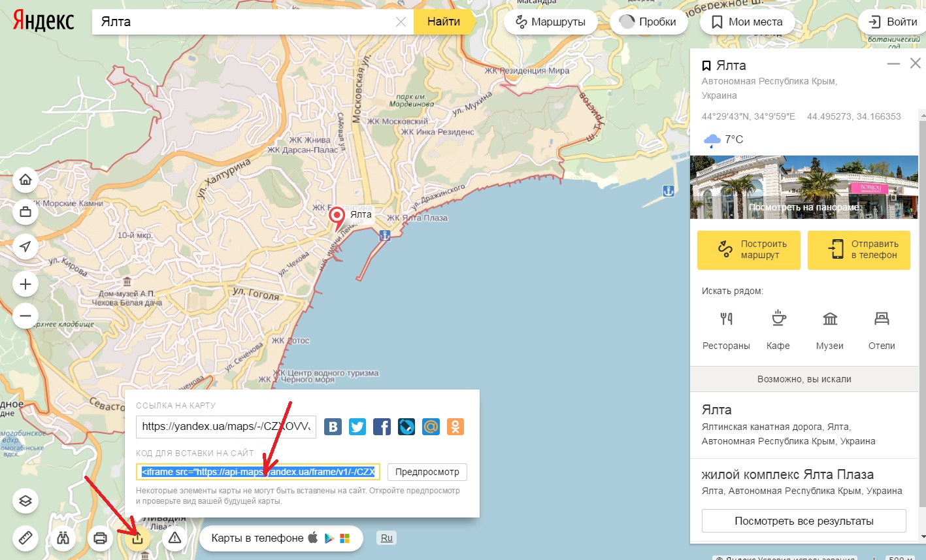
Task: Share map via VK icon
Action: coord(333,427)
